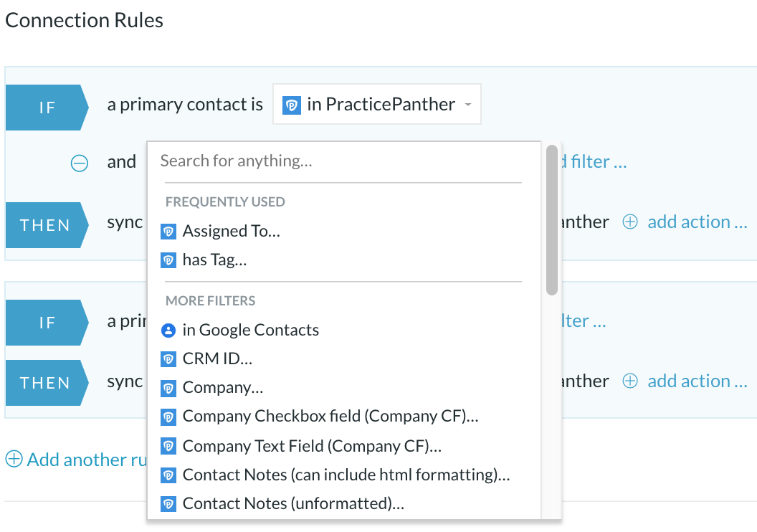This screenshot has height=532, width=757.
Task: Click the 'filter ...' link in first rule
Action: tap(599, 162)
